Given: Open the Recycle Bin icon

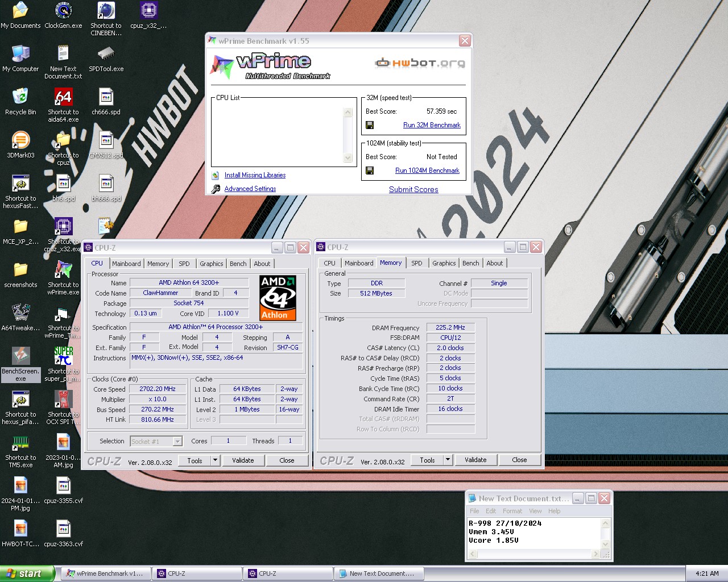Looking at the screenshot, I should [x=20, y=102].
